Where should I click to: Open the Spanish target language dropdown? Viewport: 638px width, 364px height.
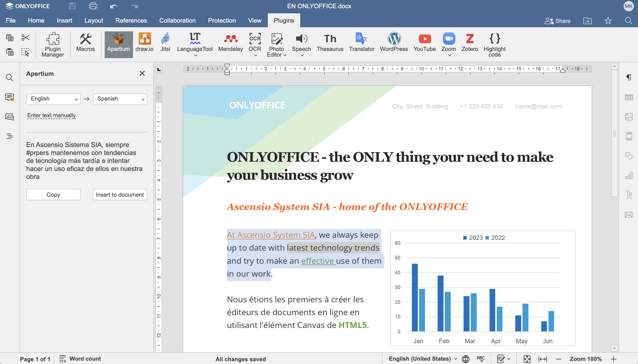tap(120, 99)
